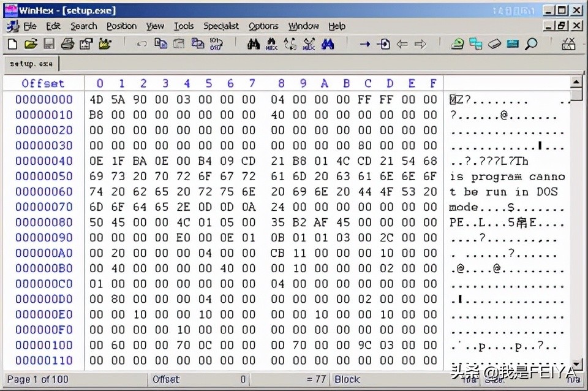Click the overlapping blue windows icon
588x391 pixels.
click(x=476, y=44)
